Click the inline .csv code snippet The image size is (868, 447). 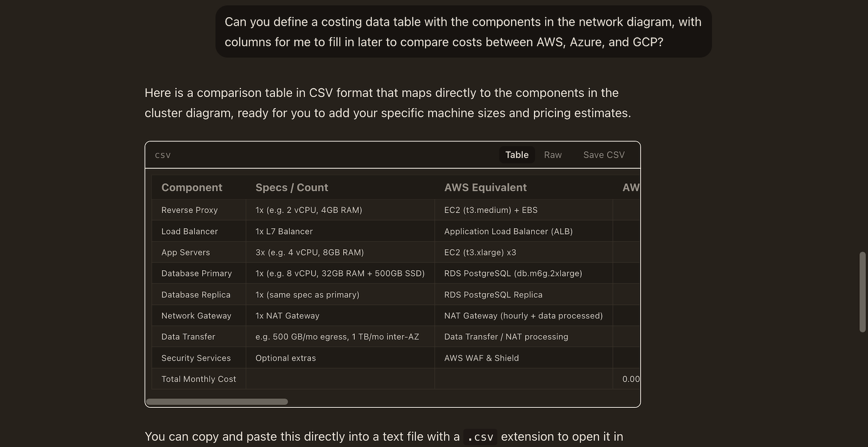point(480,437)
